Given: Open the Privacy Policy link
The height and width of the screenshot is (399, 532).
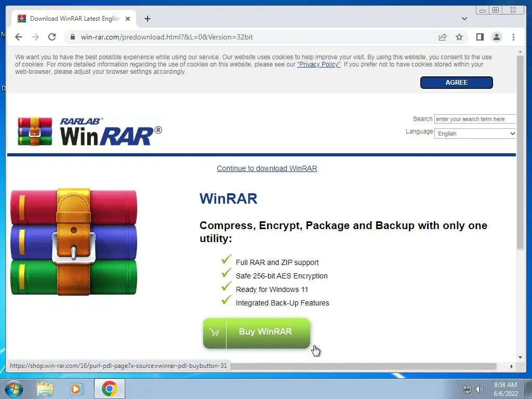Looking at the screenshot, I should (318, 64).
